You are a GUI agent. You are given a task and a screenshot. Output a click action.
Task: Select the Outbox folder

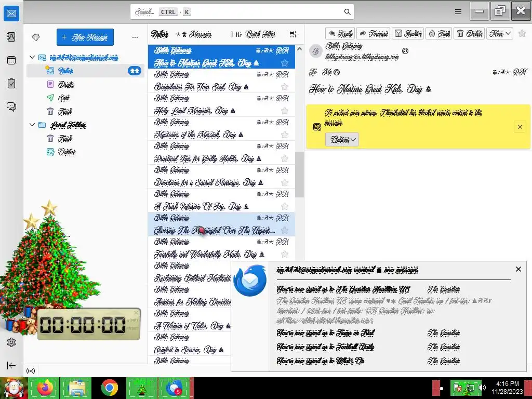click(x=86, y=152)
